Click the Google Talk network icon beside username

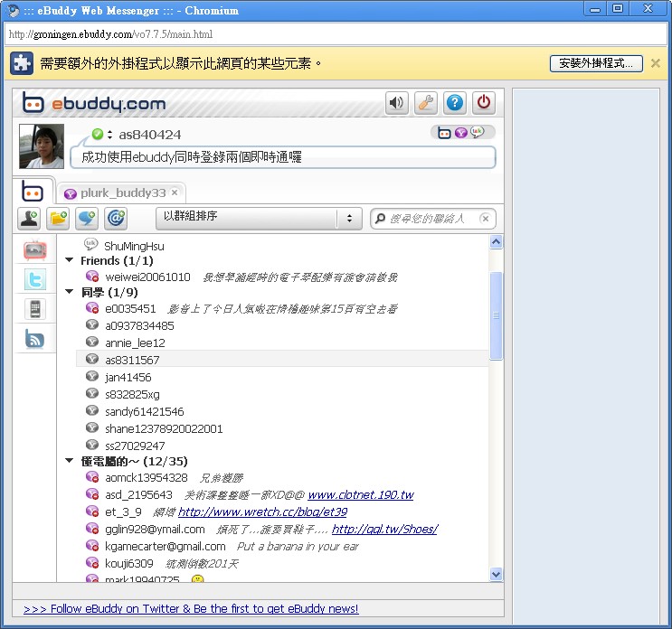pos(477,132)
